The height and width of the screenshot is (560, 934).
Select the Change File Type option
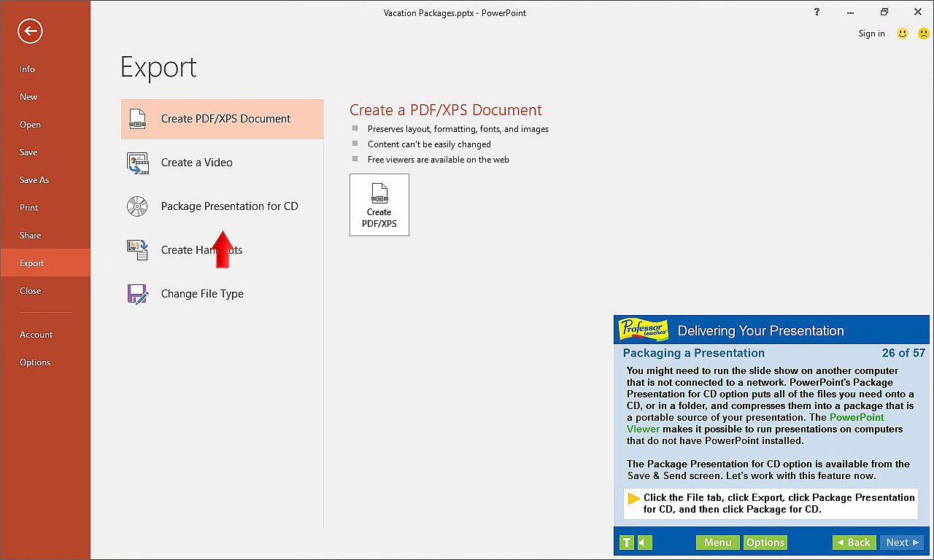pos(222,294)
